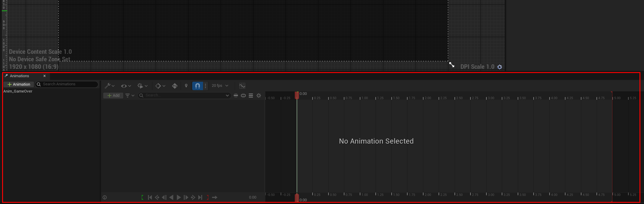Click the canvas resize handle arrow
Image resolution: width=644 pixels, height=204 pixels.
(452, 65)
